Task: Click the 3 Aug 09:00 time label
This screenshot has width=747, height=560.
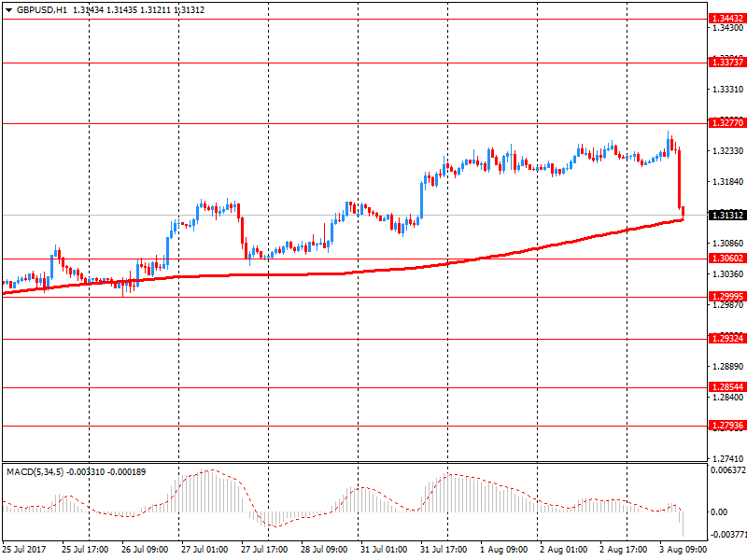Action: click(684, 550)
